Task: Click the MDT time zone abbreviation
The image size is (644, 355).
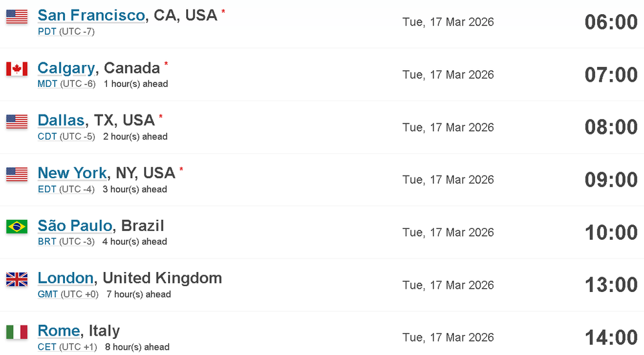Action: (x=47, y=84)
